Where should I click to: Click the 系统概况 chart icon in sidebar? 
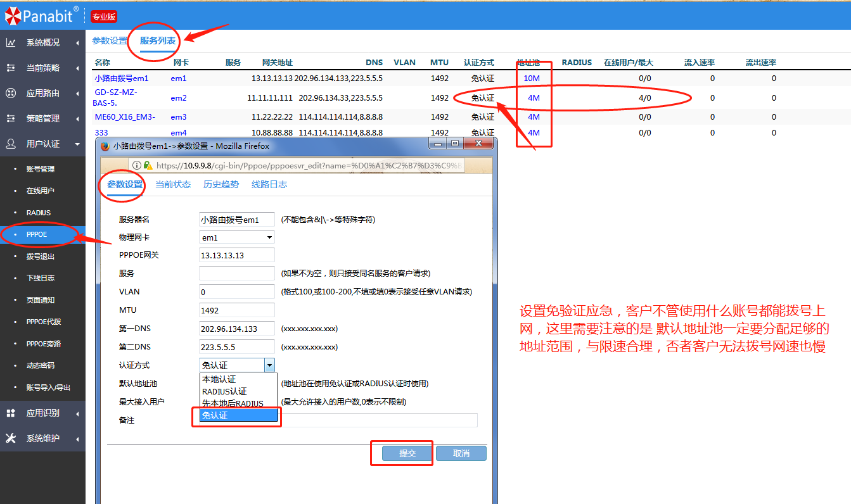(x=11, y=42)
